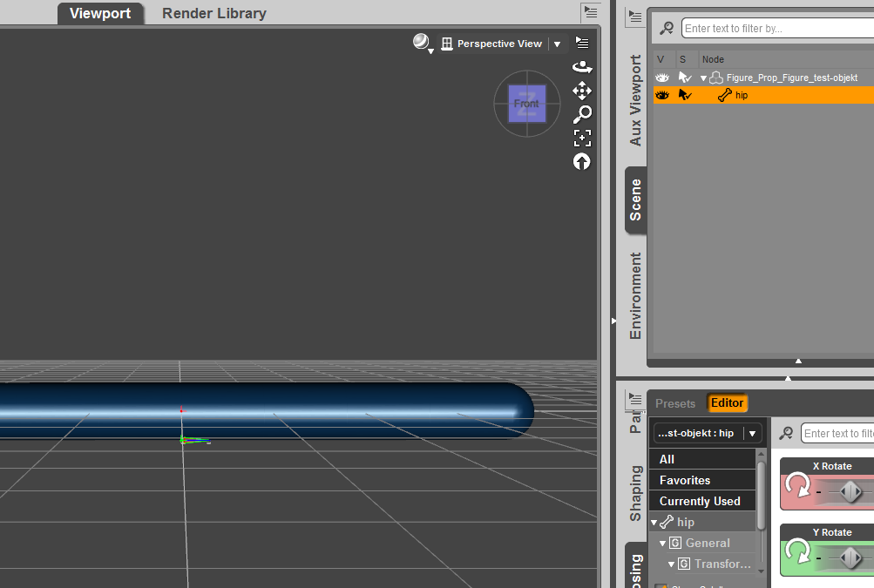Collapse the General property group
Screen dimensions: 874x588
[x=663, y=544]
